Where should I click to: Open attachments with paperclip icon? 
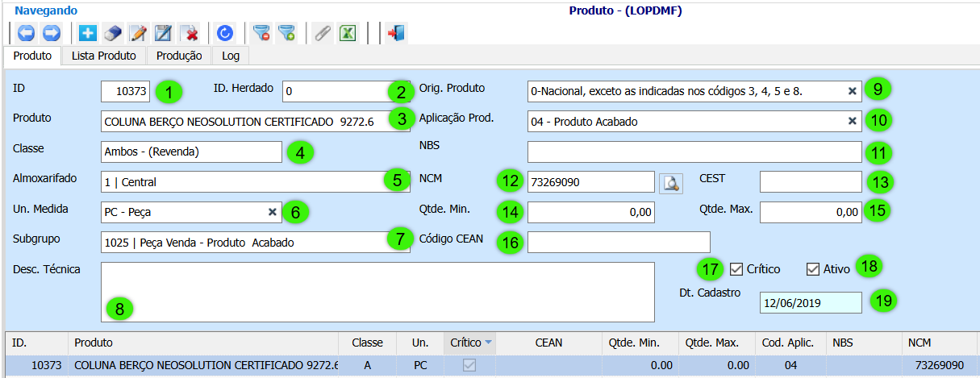(322, 33)
